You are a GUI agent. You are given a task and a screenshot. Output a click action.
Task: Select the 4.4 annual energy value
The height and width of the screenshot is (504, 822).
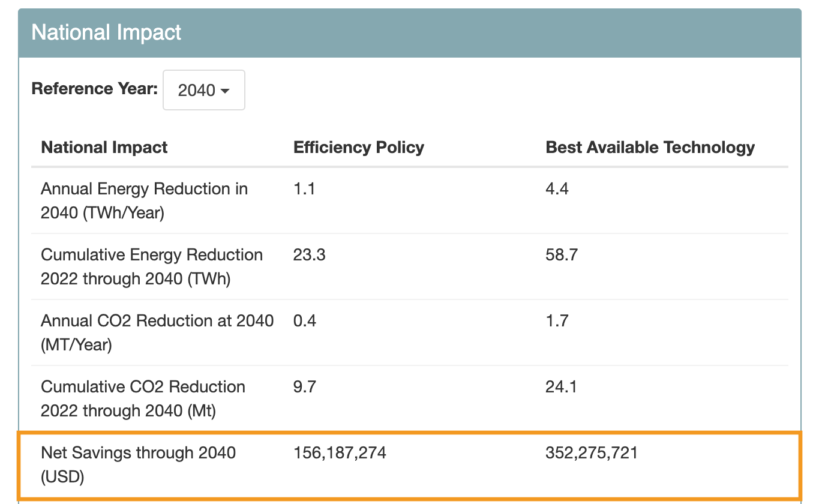tap(557, 189)
